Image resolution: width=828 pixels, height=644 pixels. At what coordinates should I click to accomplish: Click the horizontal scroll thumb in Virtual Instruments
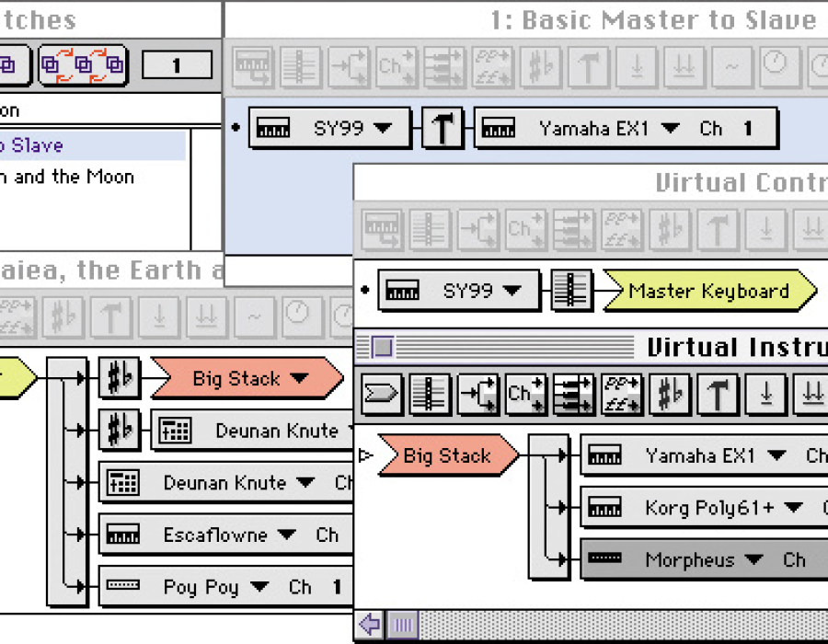403,625
